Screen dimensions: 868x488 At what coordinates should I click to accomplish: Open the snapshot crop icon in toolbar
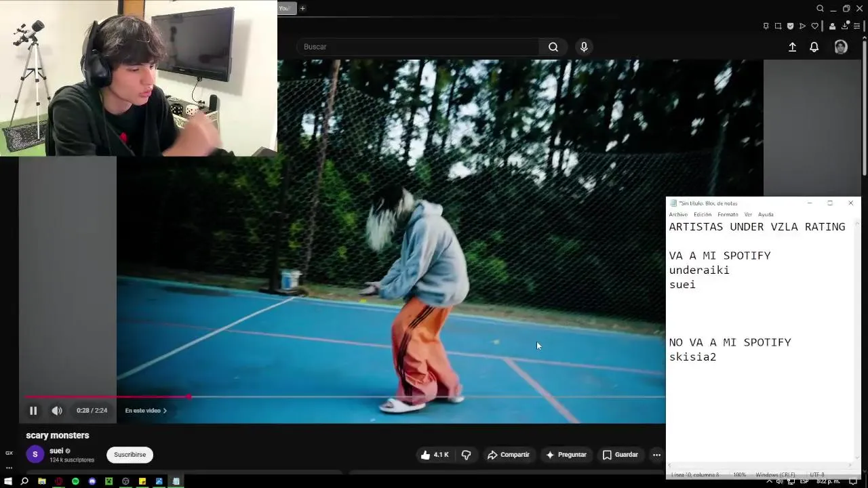(x=778, y=26)
